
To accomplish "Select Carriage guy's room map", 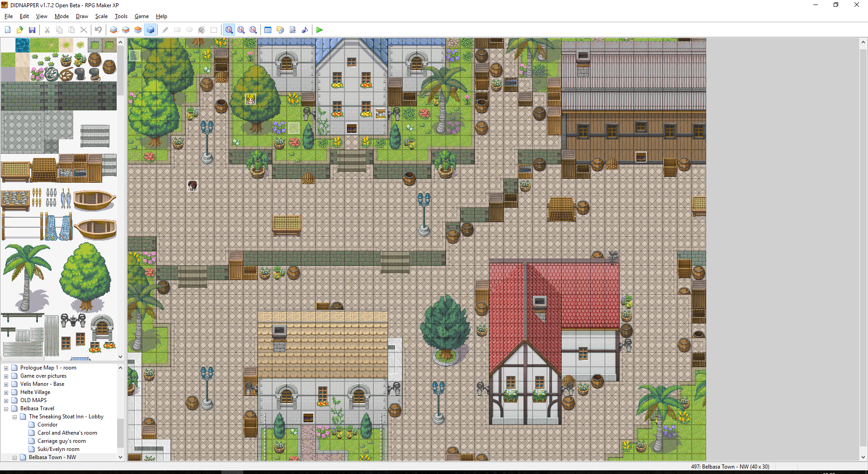I will click(61, 441).
